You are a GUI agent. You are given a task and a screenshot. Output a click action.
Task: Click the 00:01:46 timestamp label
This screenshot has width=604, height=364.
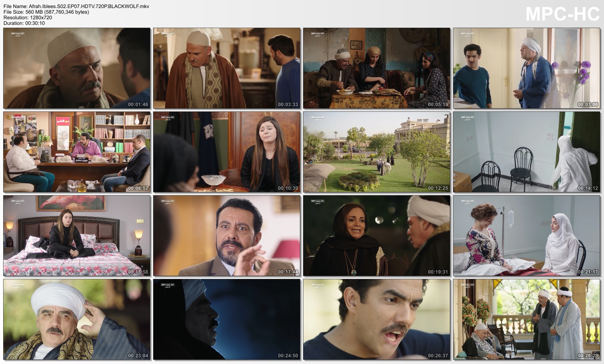pyautogui.click(x=138, y=104)
